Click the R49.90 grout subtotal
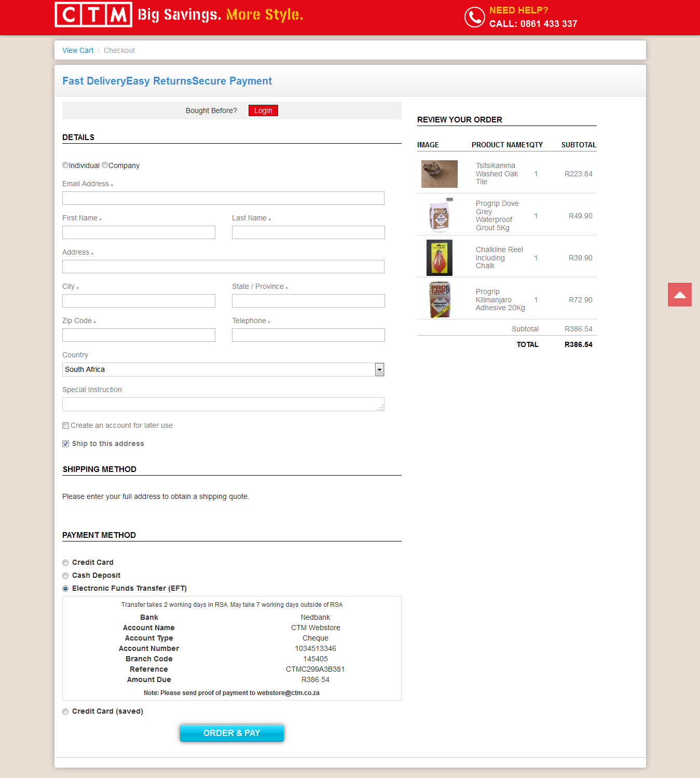700x778 pixels. click(581, 216)
